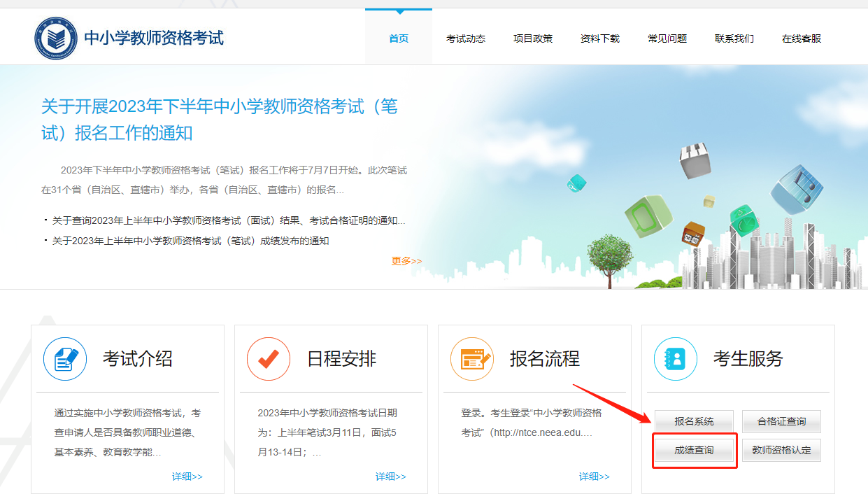
Task: Open 成绩查询 to check scores
Action: point(693,450)
